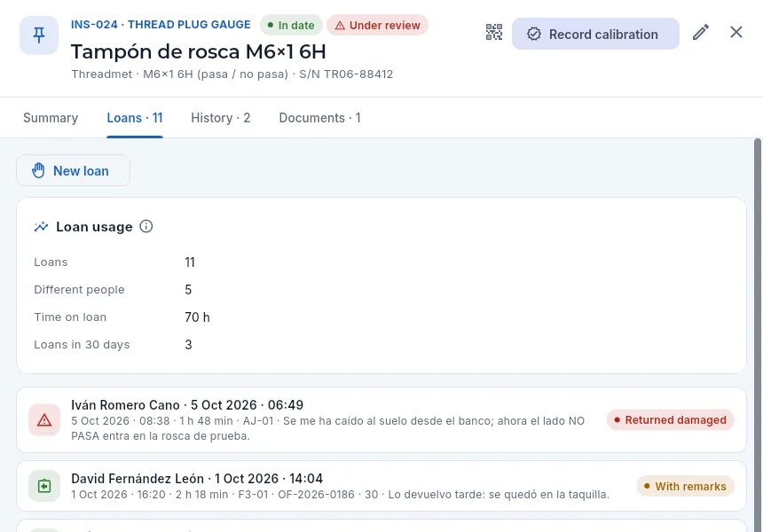Click the Time on loan value 70 h

tap(198, 317)
